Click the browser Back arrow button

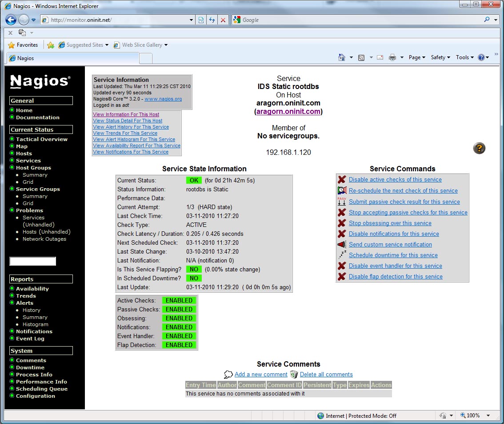click(11, 20)
